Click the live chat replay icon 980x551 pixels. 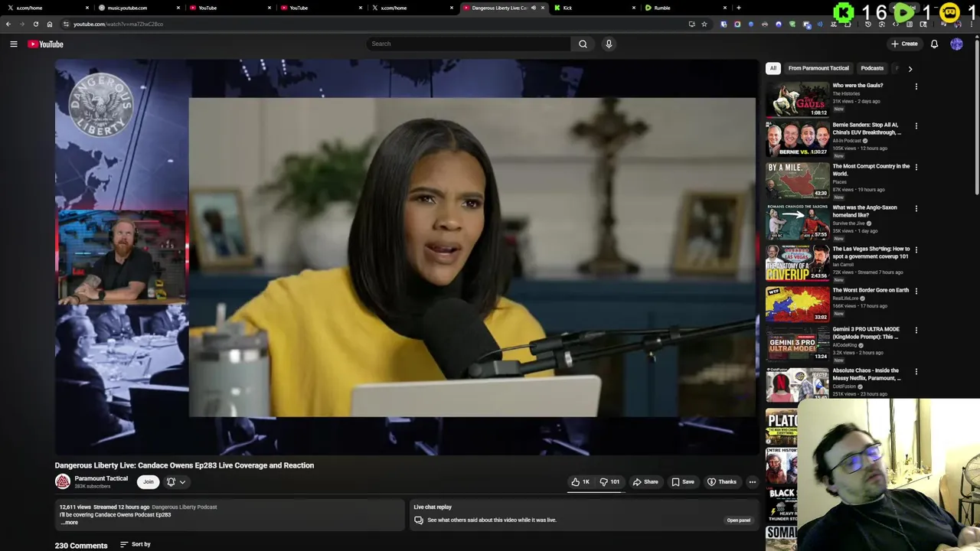coord(419,520)
